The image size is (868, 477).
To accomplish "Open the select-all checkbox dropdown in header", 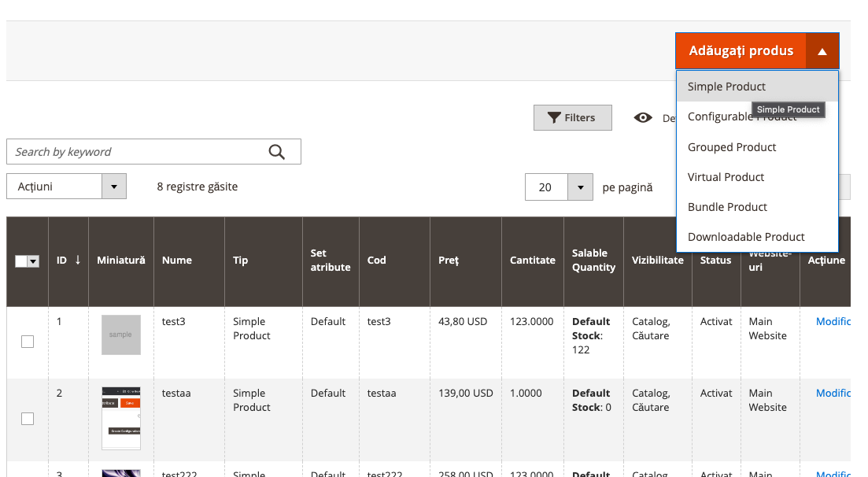I will pyautogui.click(x=33, y=261).
